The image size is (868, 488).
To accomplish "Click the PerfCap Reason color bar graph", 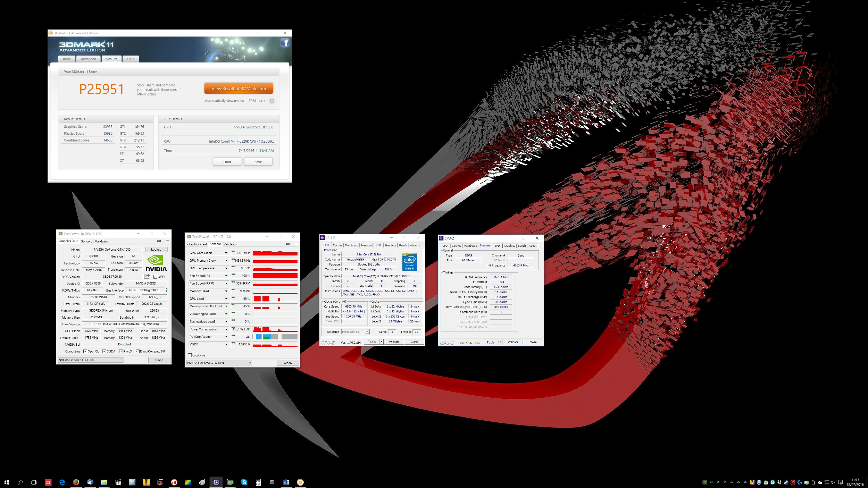I will click(x=275, y=337).
